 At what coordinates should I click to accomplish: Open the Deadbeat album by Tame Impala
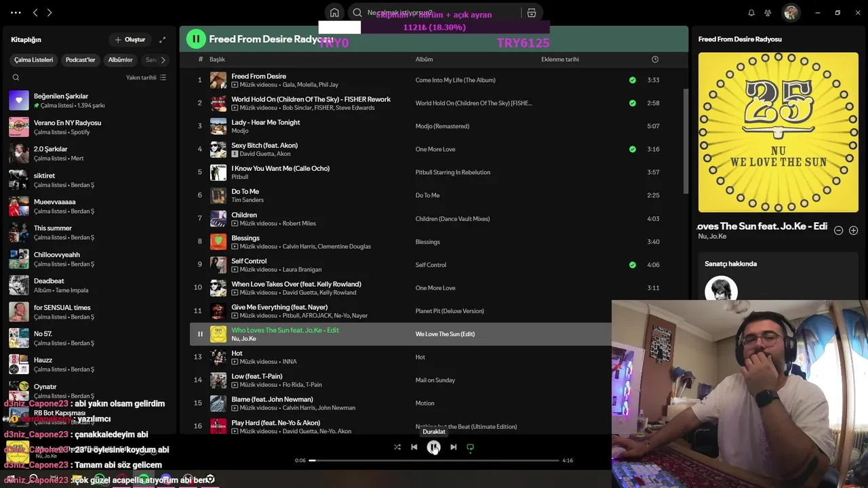(x=88, y=285)
